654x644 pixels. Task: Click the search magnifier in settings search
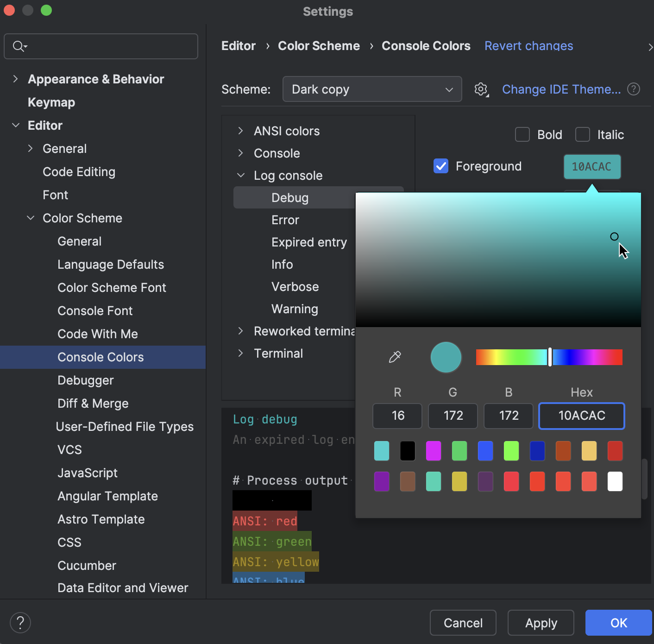coord(19,46)
